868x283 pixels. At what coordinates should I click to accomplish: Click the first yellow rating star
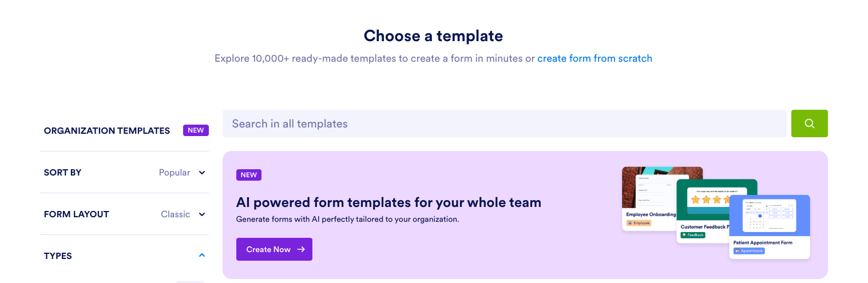coord(696,200)
